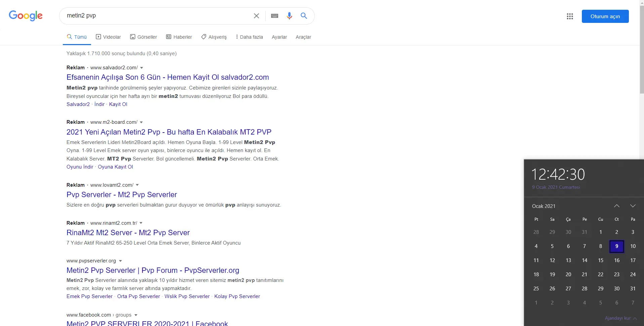Open the Orta Pvp Serverler sitelink
644x326 pixels.
[138, 296]
